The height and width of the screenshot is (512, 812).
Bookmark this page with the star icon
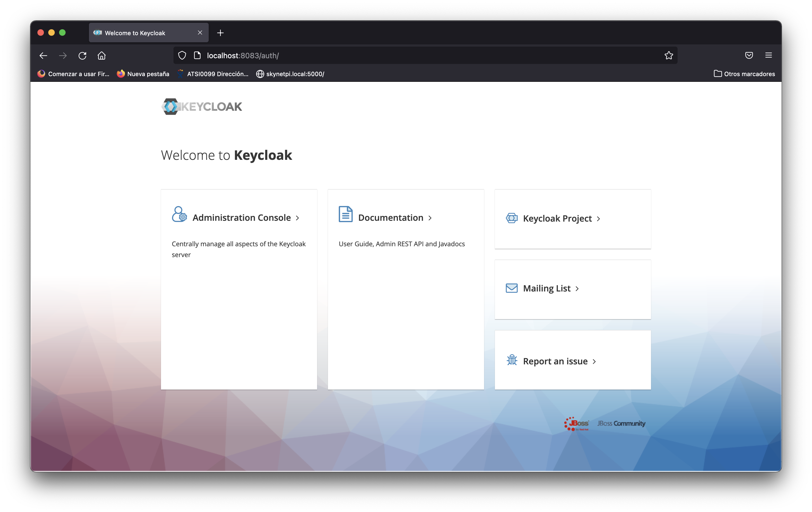coord(668,56)
